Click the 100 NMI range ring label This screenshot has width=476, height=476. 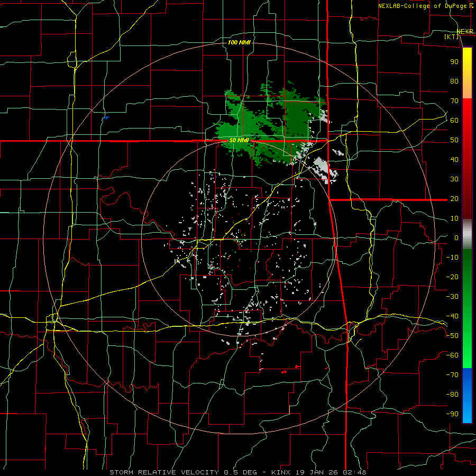pyautogui.click(x=239, y=42)
